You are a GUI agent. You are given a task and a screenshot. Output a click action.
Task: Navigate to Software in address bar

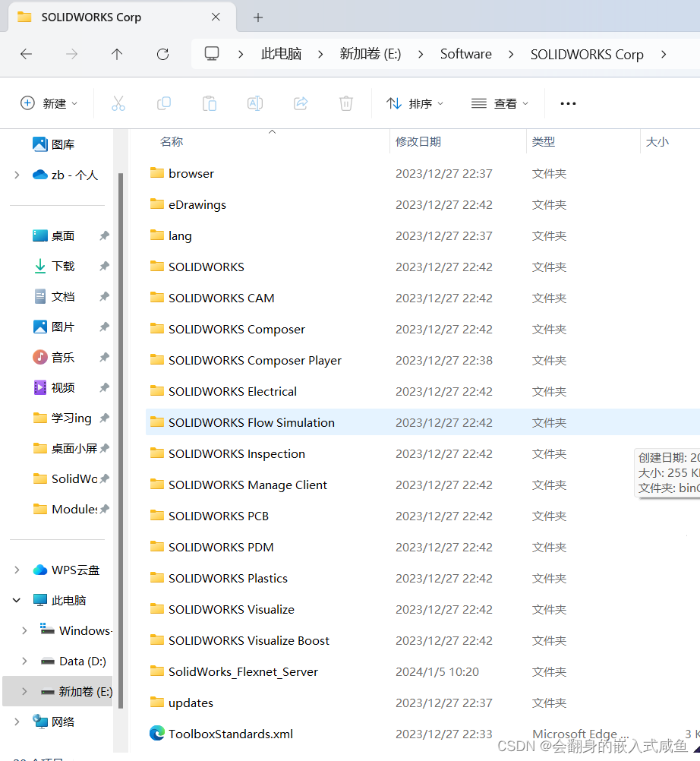[x=465, y=54]
